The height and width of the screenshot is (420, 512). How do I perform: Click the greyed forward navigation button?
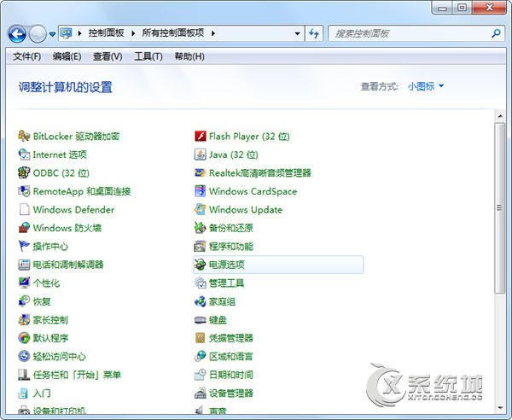coord(38,34)
